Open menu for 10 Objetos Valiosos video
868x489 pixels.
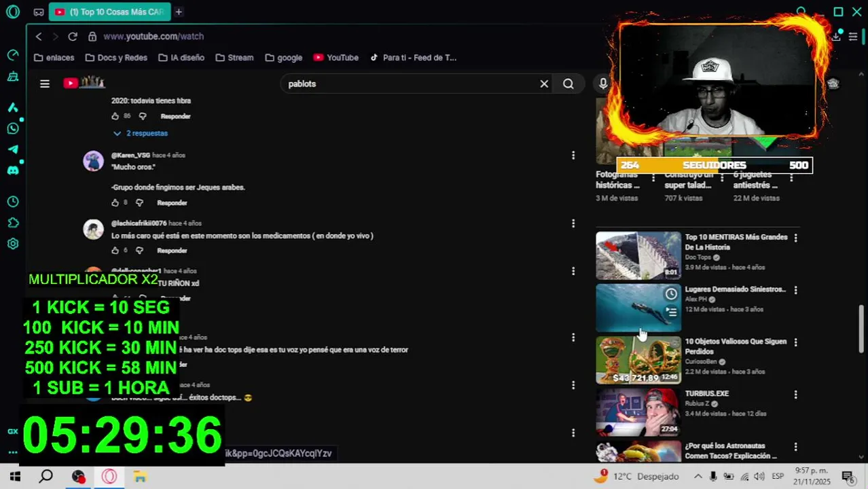[x=795, y=342]
